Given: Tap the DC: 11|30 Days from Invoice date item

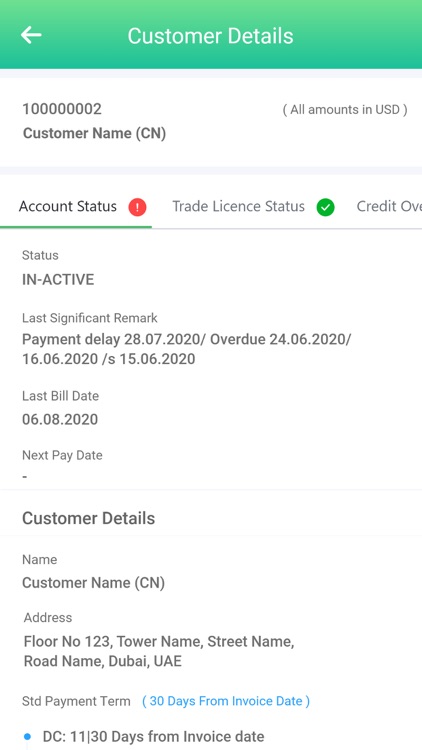Looking at the screenshot, I should (154, 736).
